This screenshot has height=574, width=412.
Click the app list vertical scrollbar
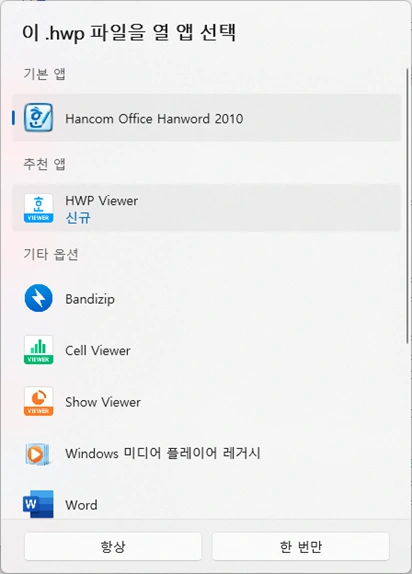tap(407, 206)
